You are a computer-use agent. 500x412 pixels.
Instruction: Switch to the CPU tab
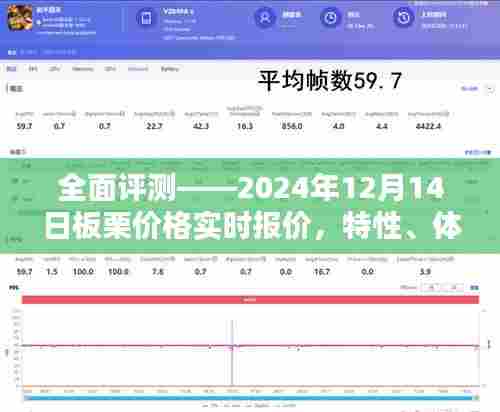tap(55, 69)
